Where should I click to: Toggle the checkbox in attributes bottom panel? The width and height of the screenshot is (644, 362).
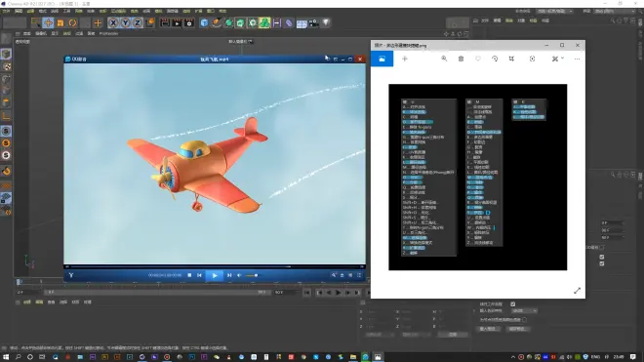click(513, 304)
